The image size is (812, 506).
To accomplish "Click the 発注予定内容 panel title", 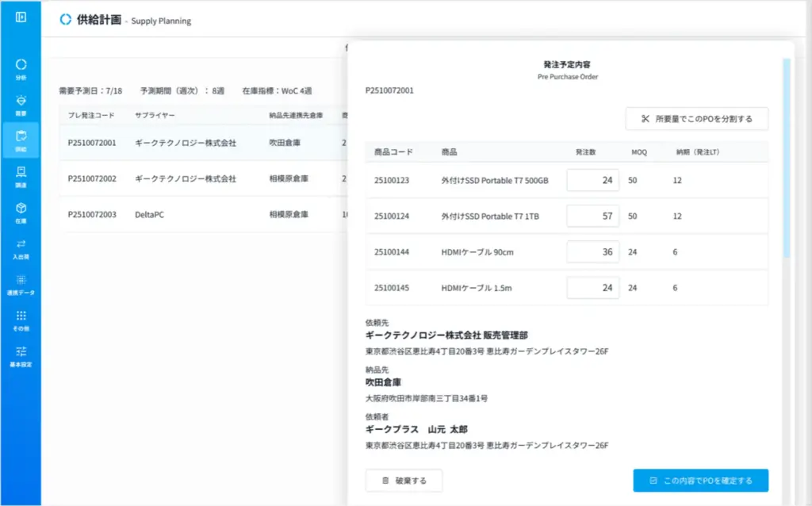I will pos(567,64).
